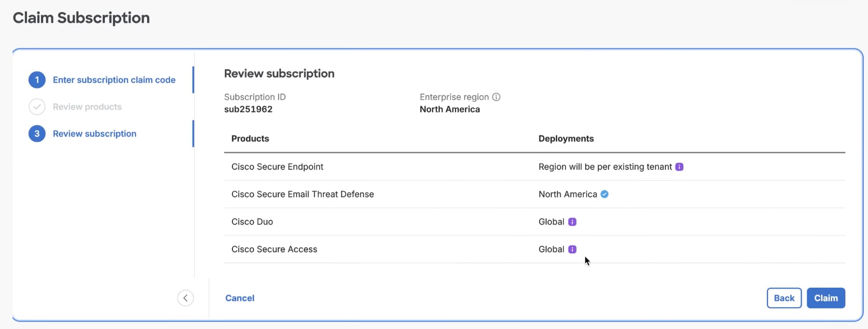Click the Global deployment text for Cisco Duo
868x329 pixels.
pos(552,222)
